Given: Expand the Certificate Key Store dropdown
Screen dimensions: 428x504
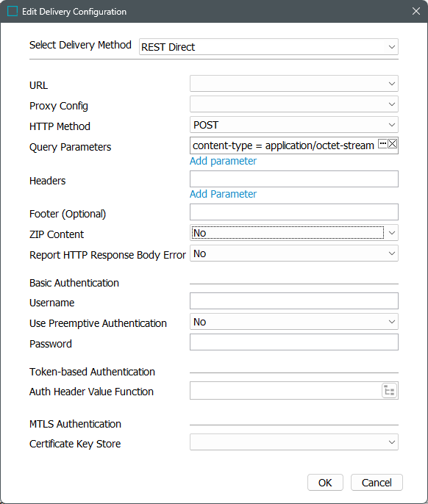Looking at the screenshot, I should 294,442.
